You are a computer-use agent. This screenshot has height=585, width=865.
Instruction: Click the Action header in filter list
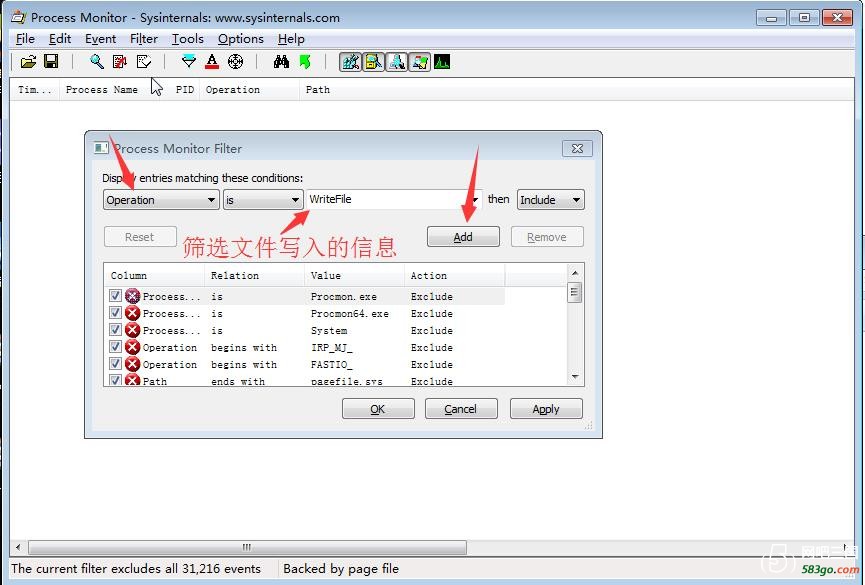[454, 275]
